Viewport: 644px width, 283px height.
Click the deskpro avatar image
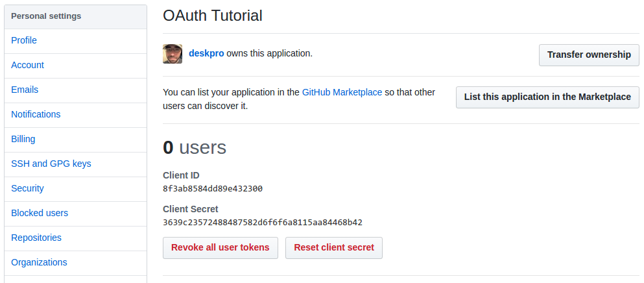(x=173, y=54)
